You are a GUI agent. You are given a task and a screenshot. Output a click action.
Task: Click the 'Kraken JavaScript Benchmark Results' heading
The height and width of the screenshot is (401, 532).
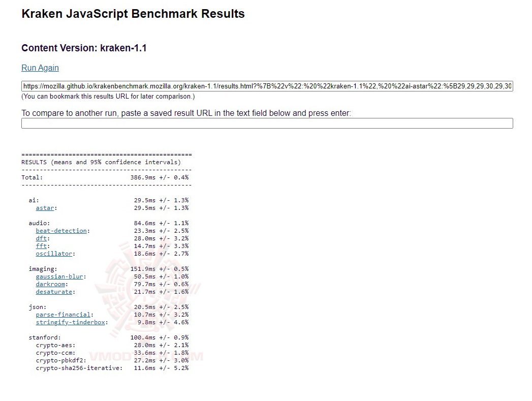pyautogui.click(x=133, y=14)
